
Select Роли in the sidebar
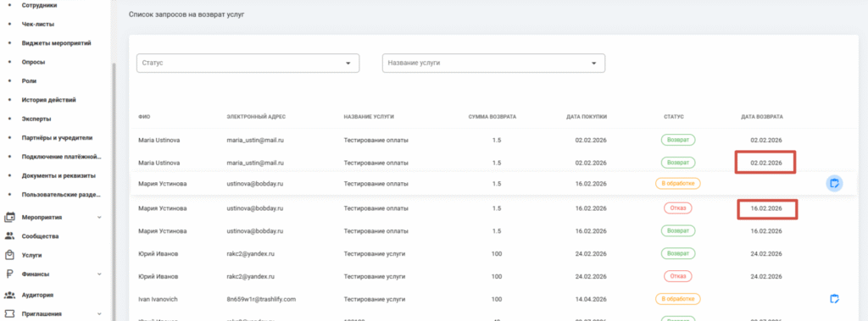[30, 80]
